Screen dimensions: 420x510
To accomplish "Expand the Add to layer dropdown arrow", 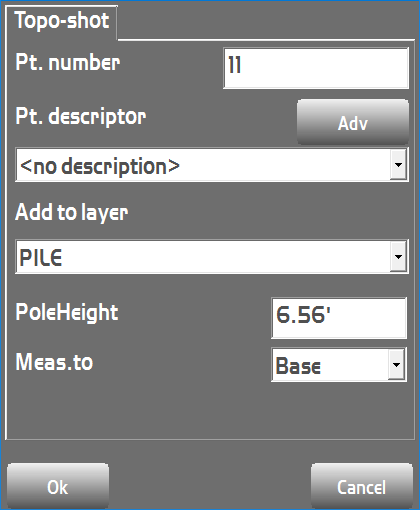I will [398, 257].
